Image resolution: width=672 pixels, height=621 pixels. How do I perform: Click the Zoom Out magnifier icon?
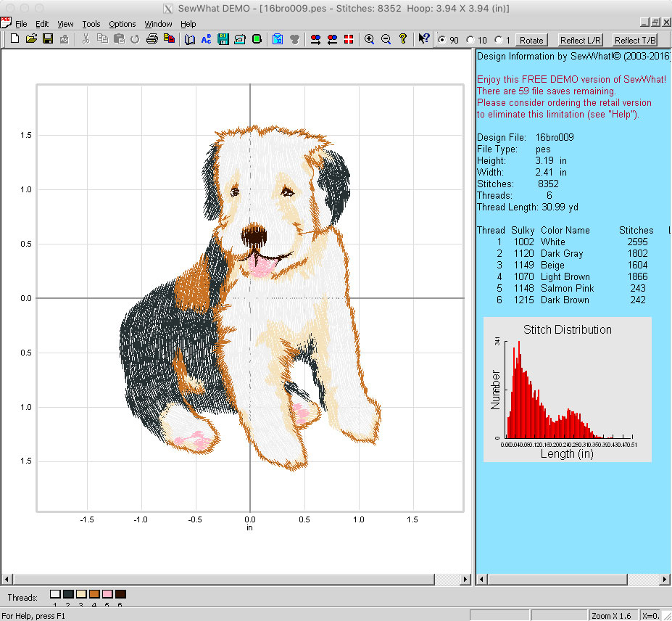click(386, 39)
